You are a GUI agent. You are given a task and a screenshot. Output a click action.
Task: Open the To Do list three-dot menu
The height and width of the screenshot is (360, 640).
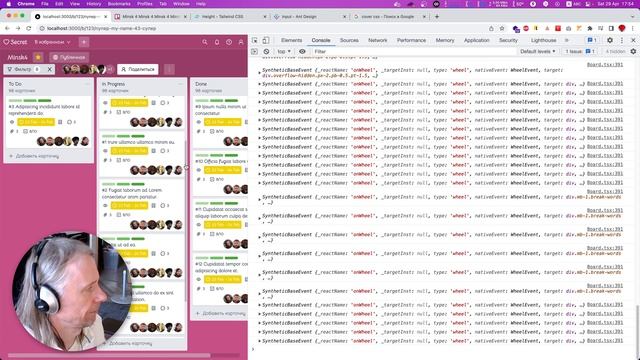(87, 84)
